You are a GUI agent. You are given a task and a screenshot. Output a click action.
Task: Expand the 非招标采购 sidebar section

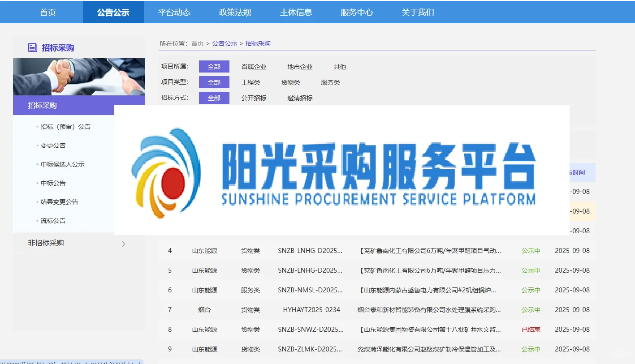45,243
